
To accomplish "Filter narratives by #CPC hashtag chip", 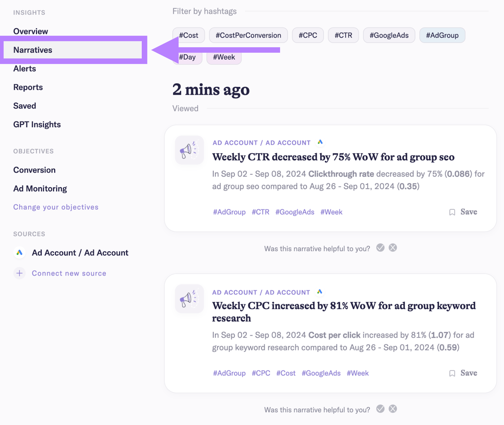I will [308, 35].
